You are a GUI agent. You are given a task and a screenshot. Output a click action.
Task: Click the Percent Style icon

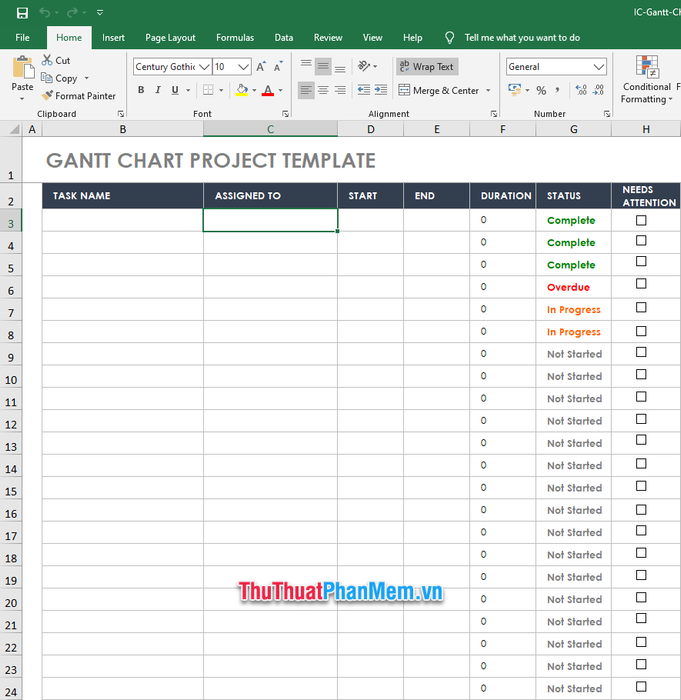pos(541,90)
